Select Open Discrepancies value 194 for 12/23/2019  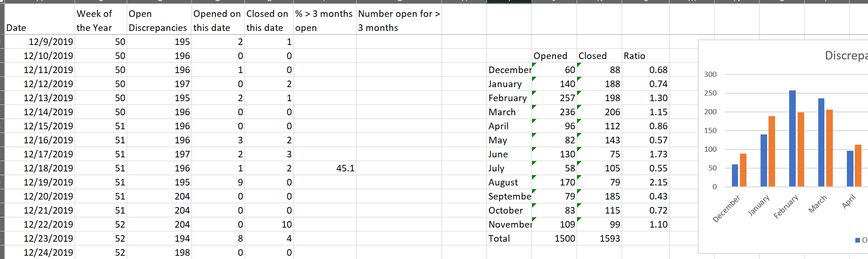tap(159, 238)
